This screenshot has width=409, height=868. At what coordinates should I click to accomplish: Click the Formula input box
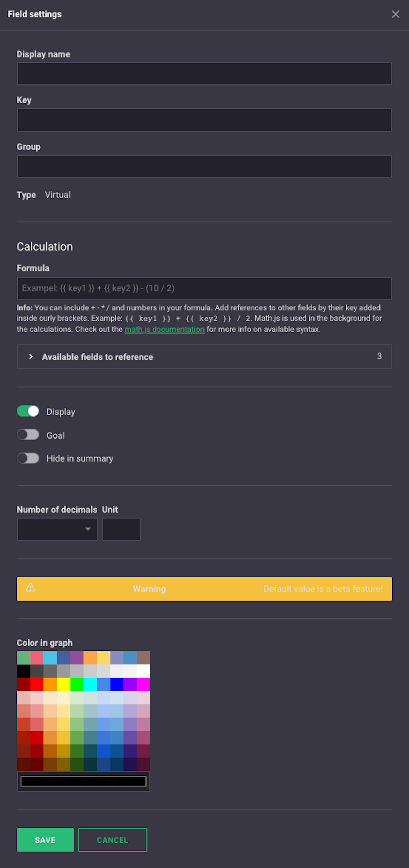pos(204,288)
